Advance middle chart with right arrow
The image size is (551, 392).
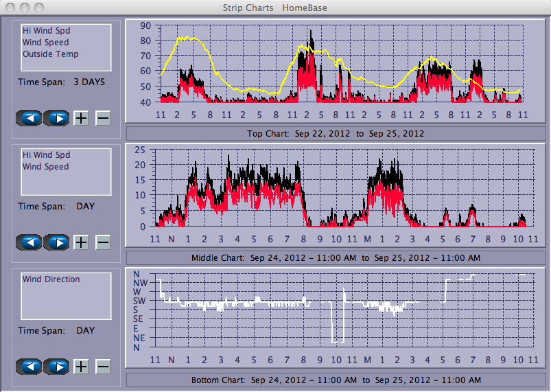tap(57, 242)
